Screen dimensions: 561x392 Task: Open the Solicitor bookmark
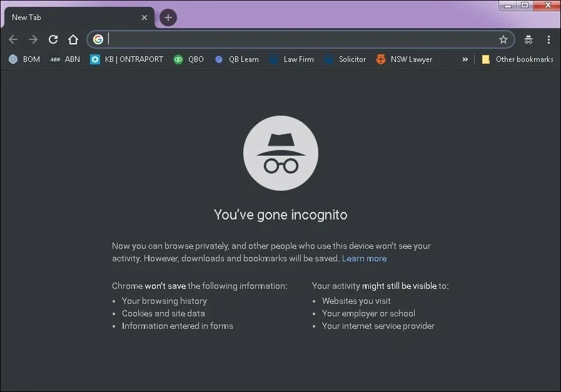pyautogui.click(x=345, y=59)
